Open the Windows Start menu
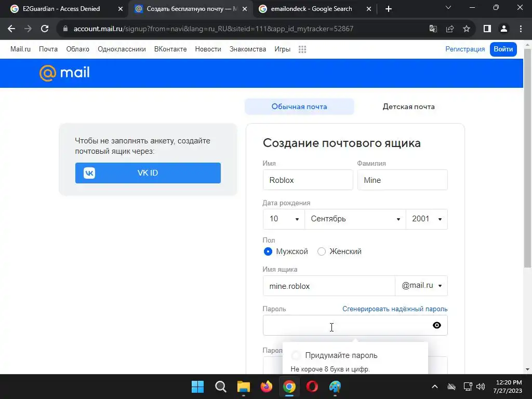Viewport: 532px width, 399px height. [197, 387]
